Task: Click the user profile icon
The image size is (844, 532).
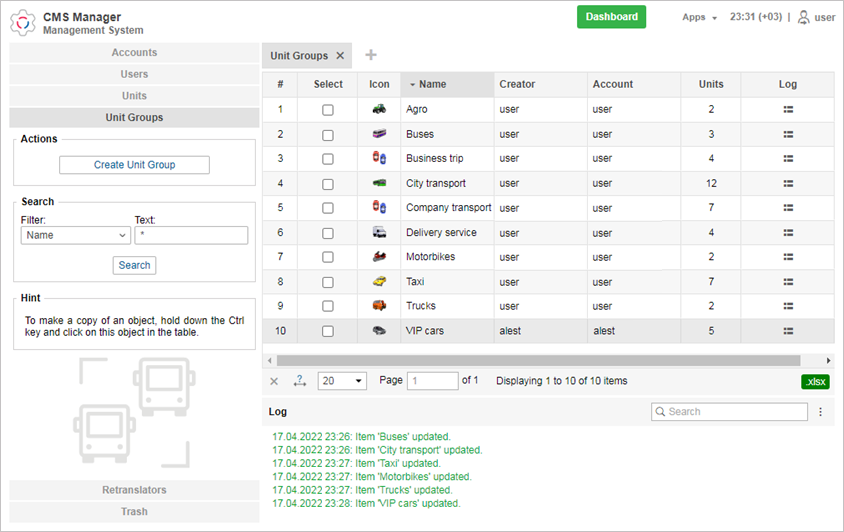Action: click(803, 17)
